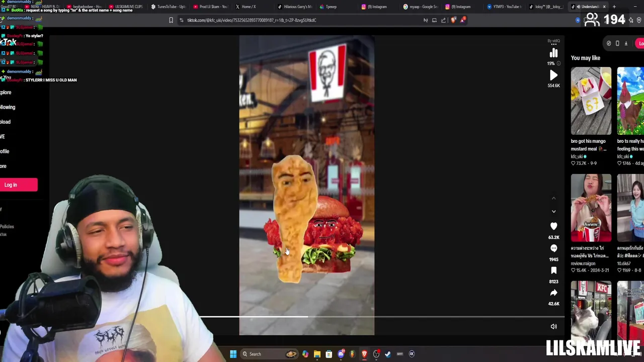Open Brave browser from the taskbar
This screenshot has width=644, height=362.
click(364, 354)
